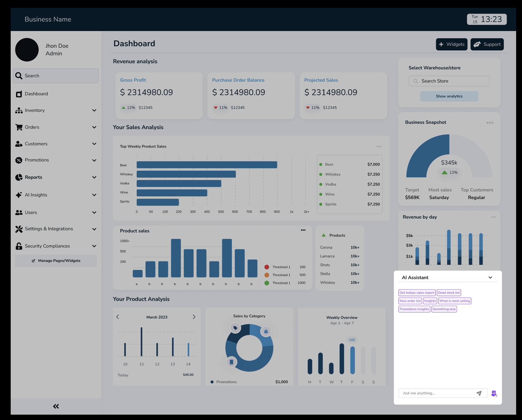Image resolution: width=522 pixels, height=420 pixels.
Task: Collapse sidebar with double-chevron icon
Action: (x=56, y=406)
